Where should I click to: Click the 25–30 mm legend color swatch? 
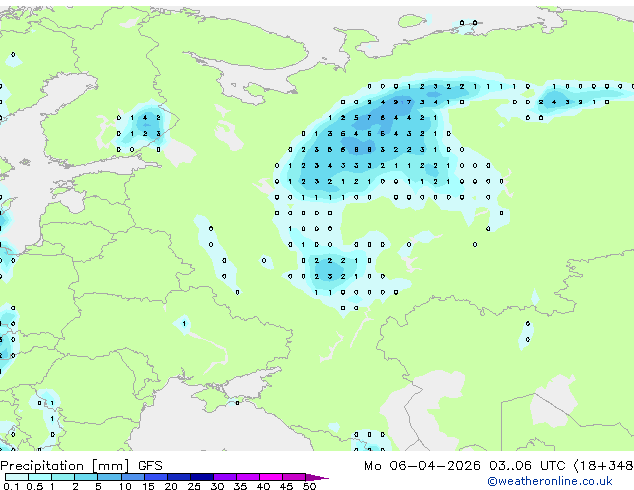201,477
